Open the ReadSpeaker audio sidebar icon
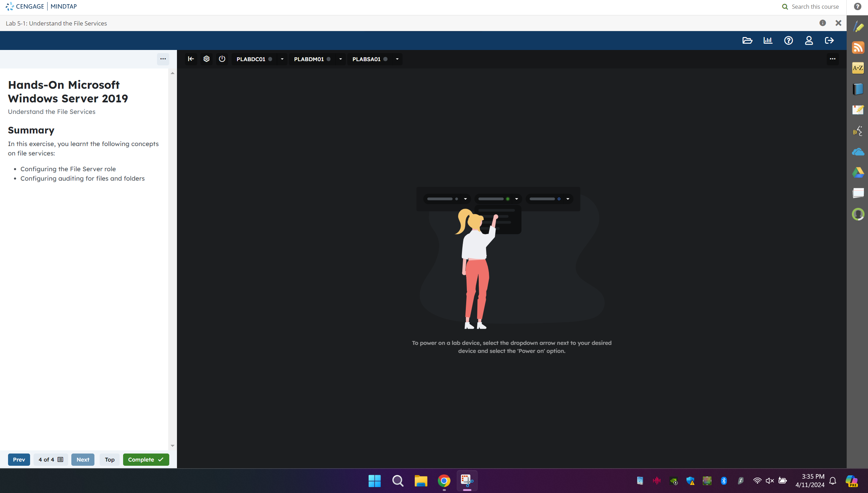The image size is (868, 493). 858,131
